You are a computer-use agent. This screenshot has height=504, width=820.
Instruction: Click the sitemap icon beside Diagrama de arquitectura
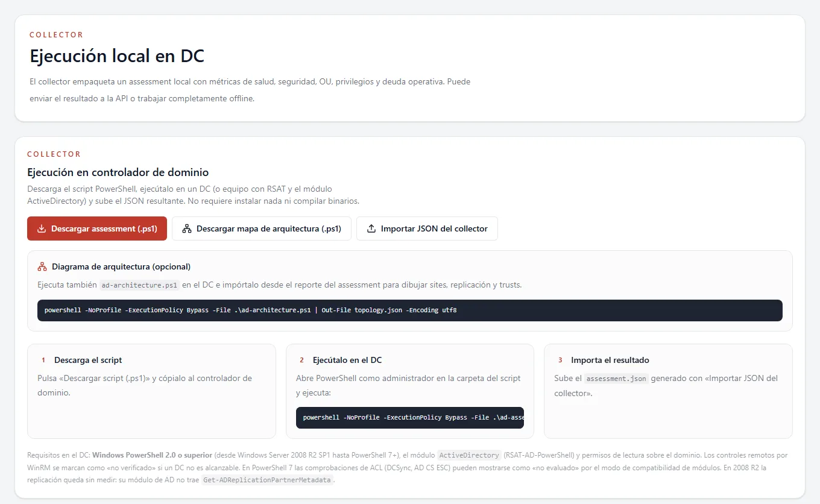42,266
